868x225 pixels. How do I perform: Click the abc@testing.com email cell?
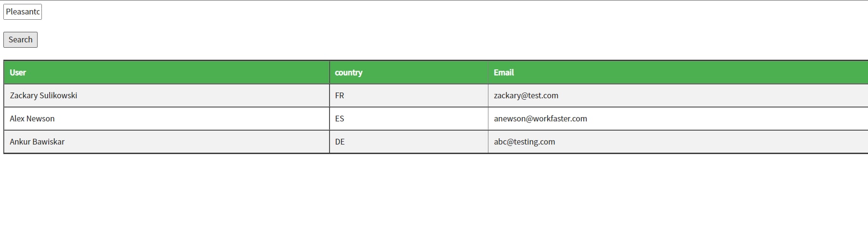click(x=678, y=142)
